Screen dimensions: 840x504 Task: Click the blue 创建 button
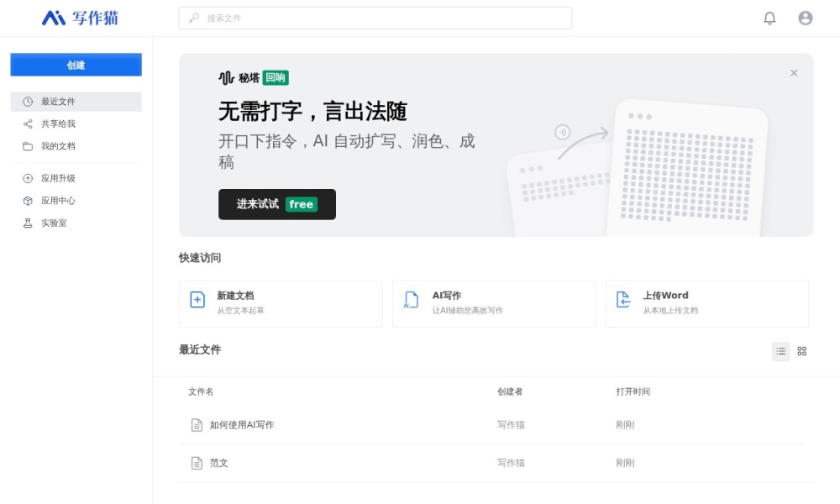76,65
